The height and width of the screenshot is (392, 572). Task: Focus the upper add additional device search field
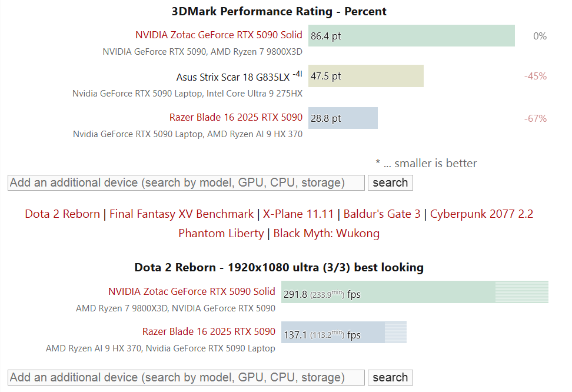[x=186, y=182]
